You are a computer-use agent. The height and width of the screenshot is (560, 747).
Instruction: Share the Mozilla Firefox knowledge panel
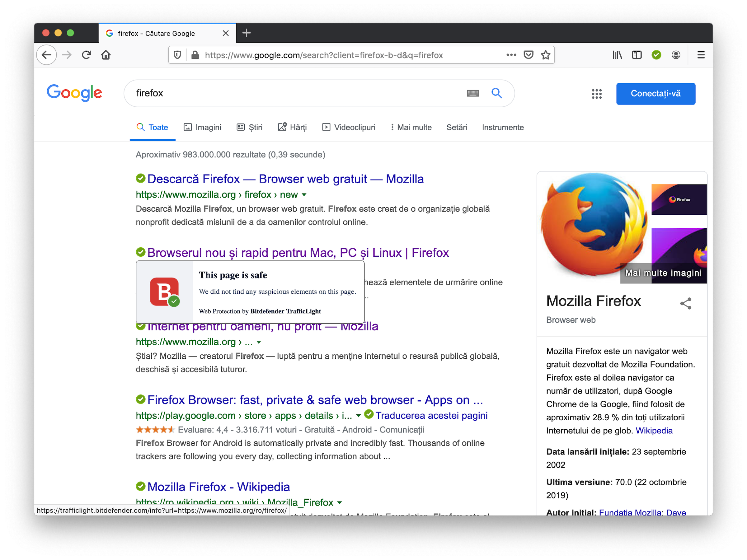[686, 303]
